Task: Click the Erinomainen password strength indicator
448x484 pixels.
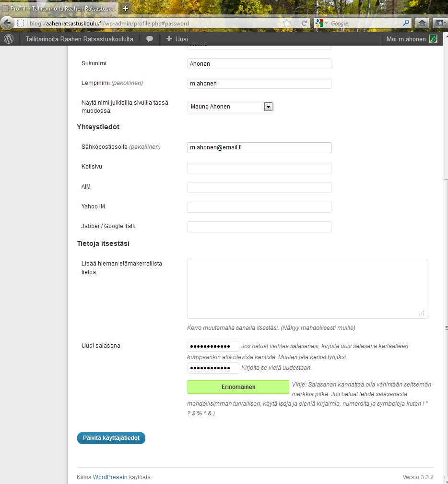Action: click(x=238, y=387)
